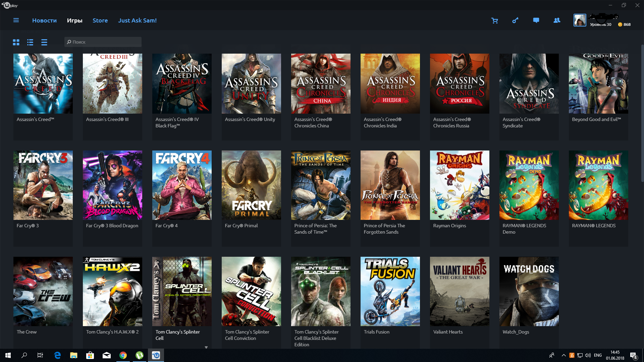Open Chrome from the taskbar
Image resolution: width=644 pixels, height=362 pixels.
pos(123,355)
